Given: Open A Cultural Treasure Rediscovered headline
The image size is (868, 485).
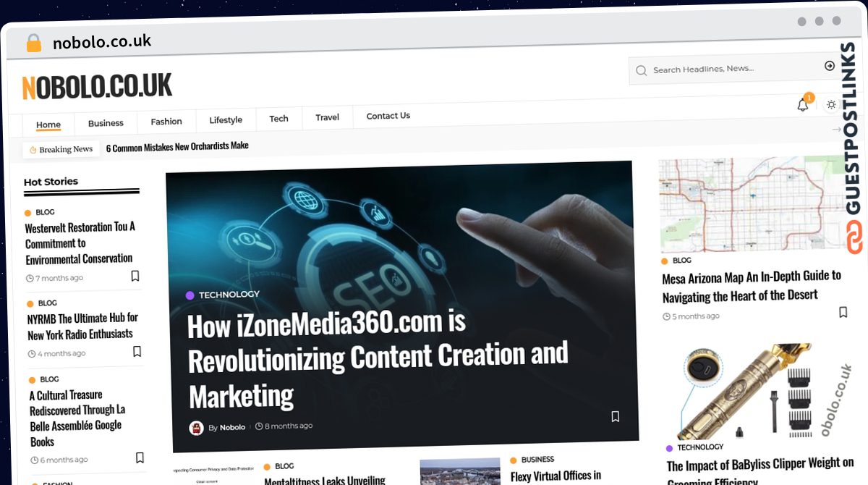Looking at the screenshot, I should [77, 418].
